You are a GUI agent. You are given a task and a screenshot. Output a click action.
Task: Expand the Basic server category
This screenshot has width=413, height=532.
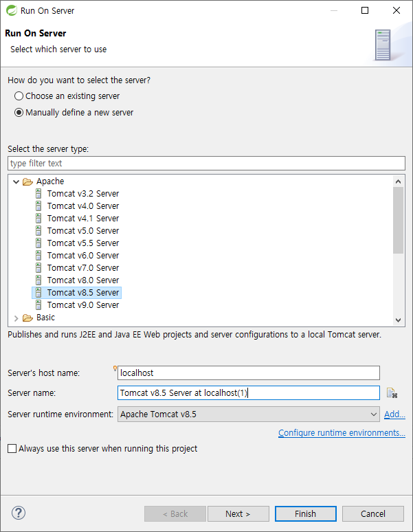point(16,318)
